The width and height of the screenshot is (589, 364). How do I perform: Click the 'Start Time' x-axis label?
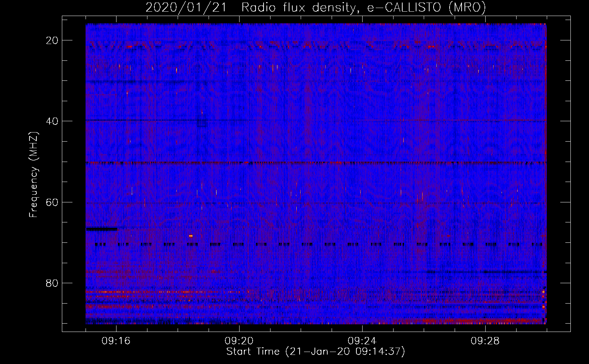pyautogui.click(x=315, y=352)
